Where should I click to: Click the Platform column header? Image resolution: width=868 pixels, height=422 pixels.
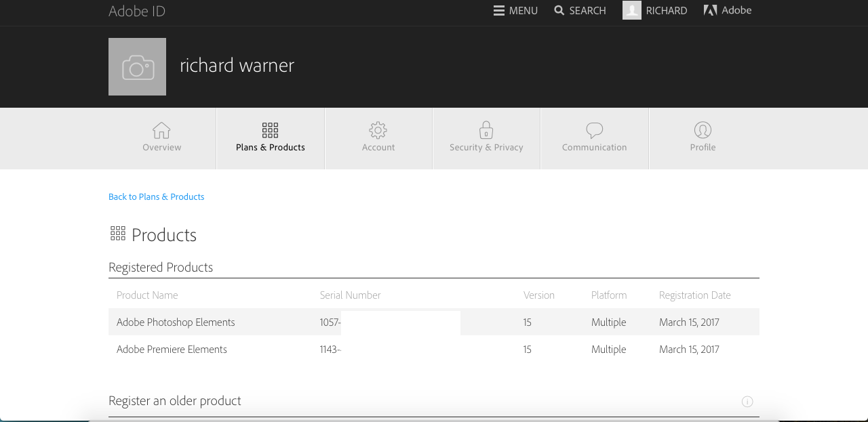point(609,295)
